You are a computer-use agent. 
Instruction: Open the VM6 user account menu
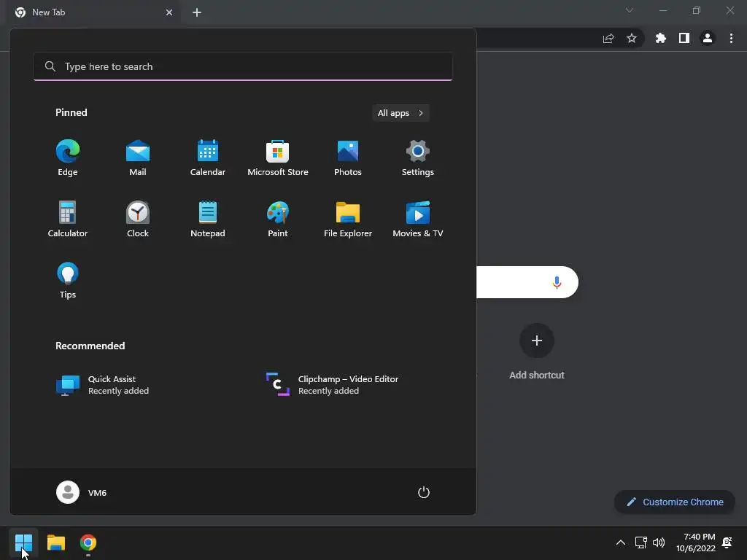click(x=82, y=492)
